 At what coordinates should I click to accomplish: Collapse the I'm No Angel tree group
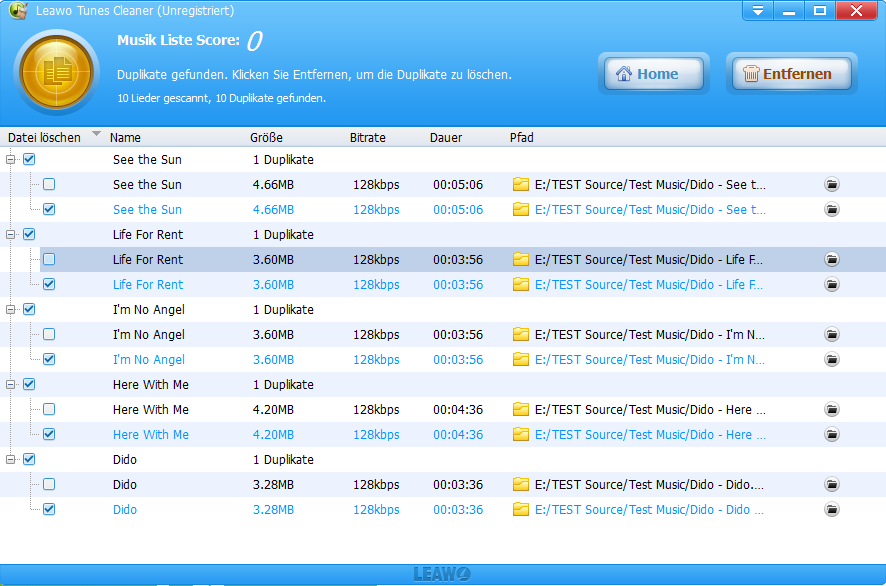[11, 310]
